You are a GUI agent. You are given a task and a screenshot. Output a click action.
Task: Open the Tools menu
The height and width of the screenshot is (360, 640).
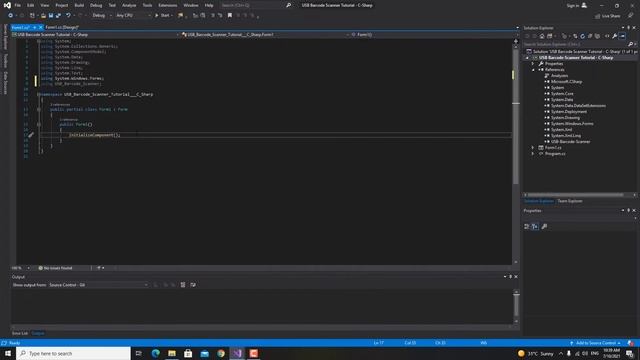(x=147, y=5)
